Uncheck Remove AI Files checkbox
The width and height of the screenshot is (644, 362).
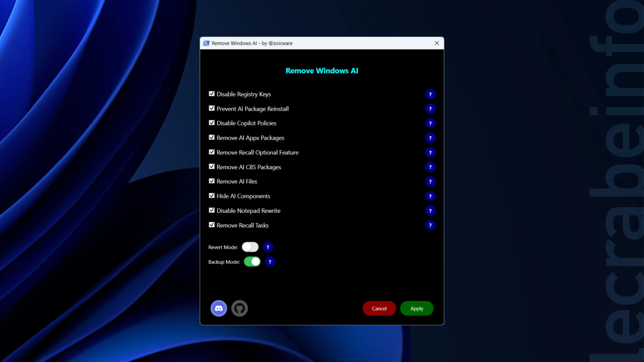tap(212, 181)
